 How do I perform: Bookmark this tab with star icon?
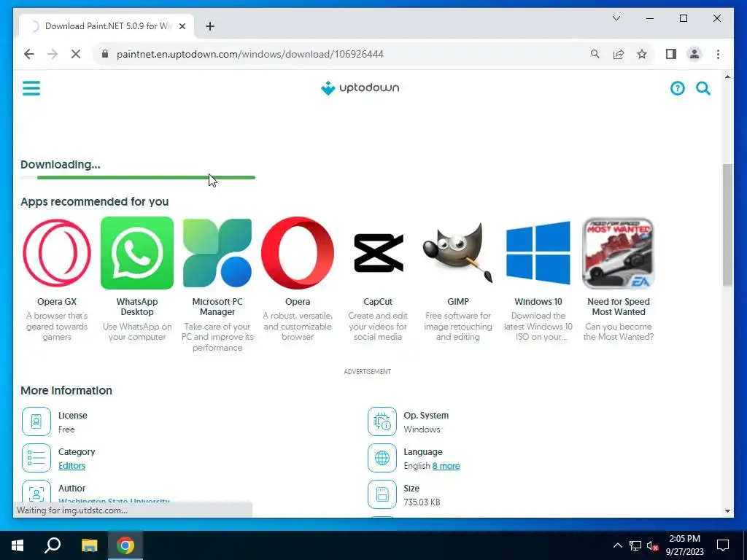(642, 54)
